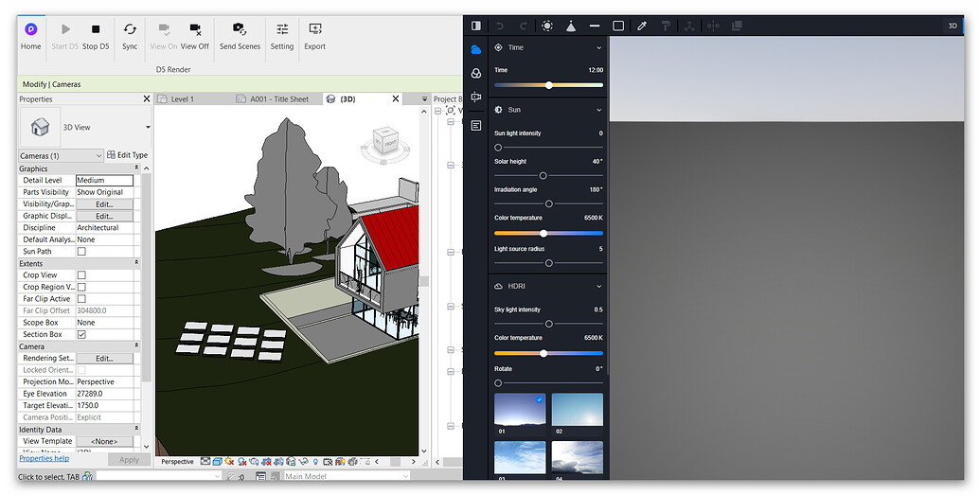
Task: Click the View Template None button
Action: click(x=104, y=441)
